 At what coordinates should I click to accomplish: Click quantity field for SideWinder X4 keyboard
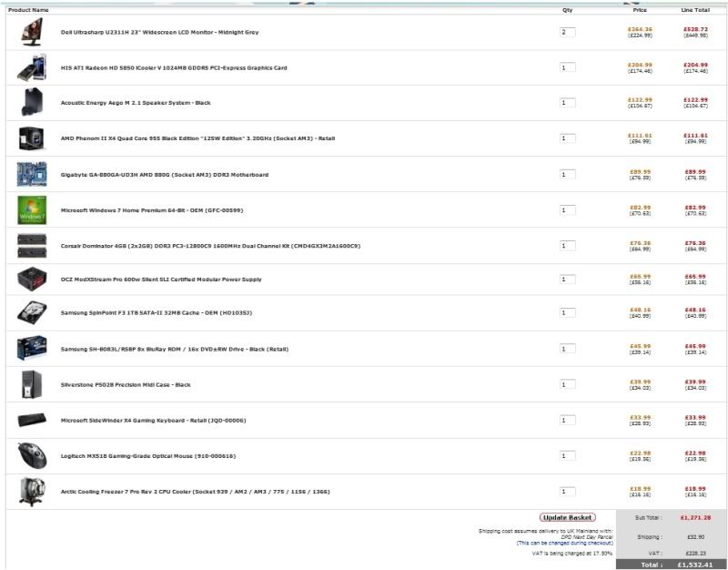point(567,420)
